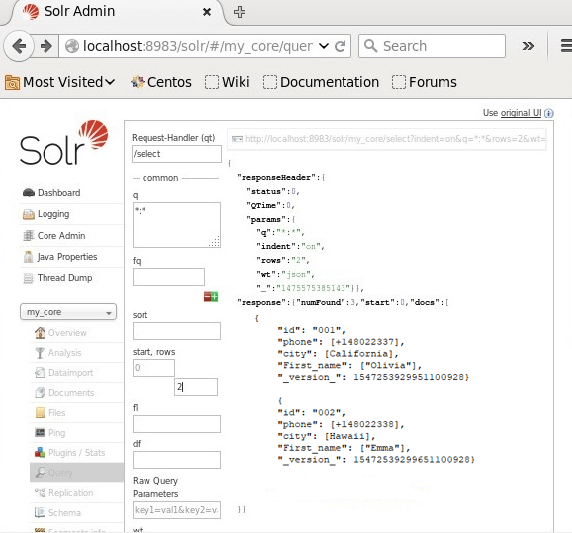
Task: Click the info icon beside original UI
Action: [548, 113]
